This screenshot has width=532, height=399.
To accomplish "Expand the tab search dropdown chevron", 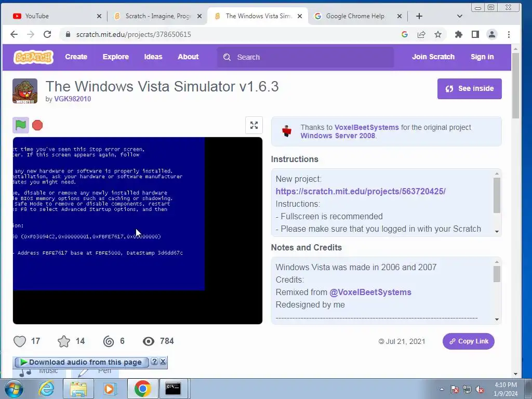I will pyautogui.click(x=459, y=16).
